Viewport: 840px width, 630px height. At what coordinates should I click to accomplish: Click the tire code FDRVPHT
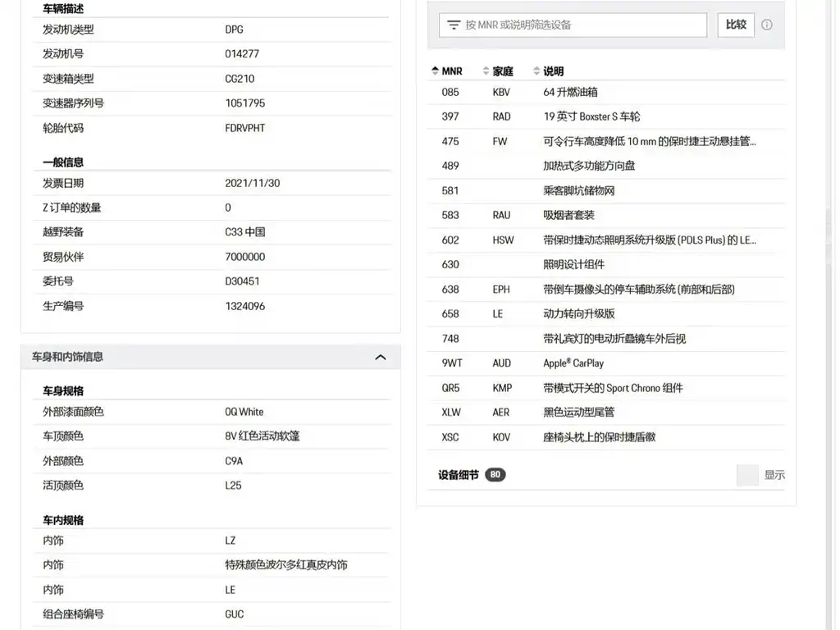(x=244, y=128)
